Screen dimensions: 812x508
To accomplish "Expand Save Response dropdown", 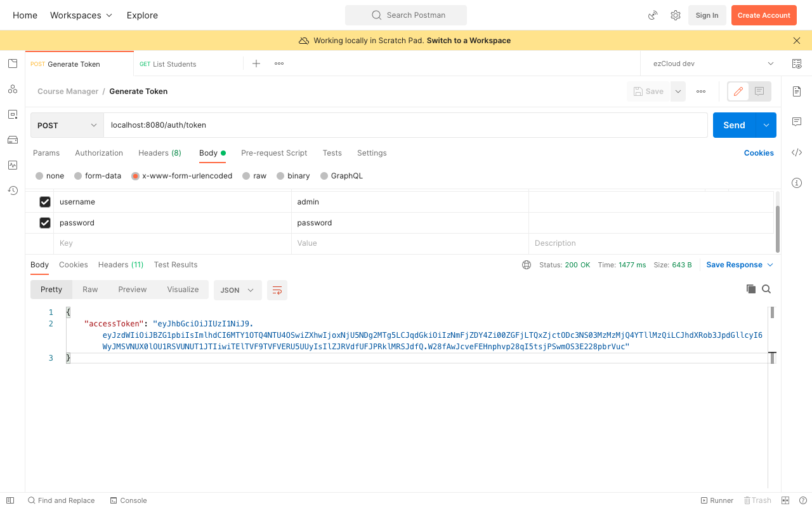I will (740, 265).
